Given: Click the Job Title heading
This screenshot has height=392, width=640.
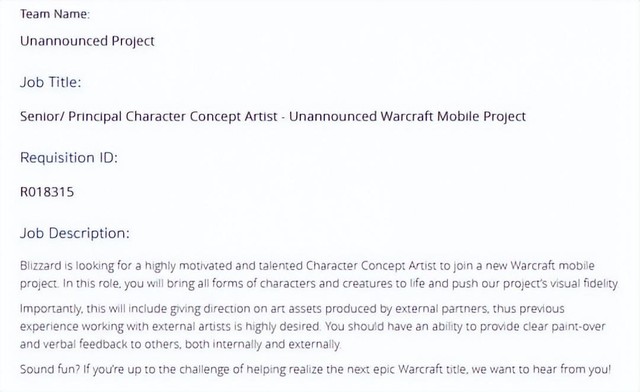Looking at the screenshot, I should pyautogui.click(x=51, y=82).
